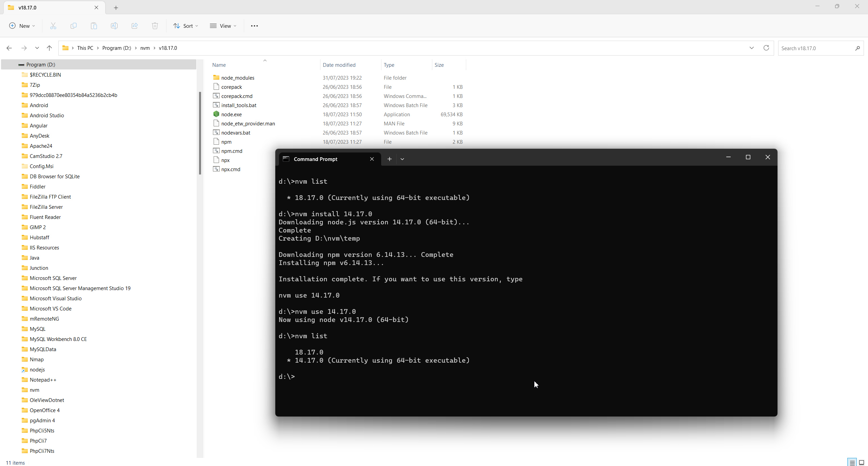Click the Cut scissors icon in toolbar
868x466 pixels.
53,26
